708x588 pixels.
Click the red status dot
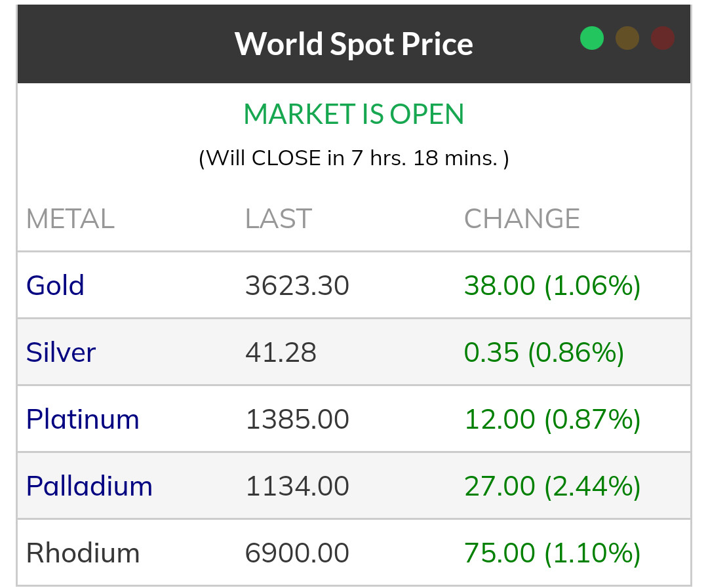(663, 38)
